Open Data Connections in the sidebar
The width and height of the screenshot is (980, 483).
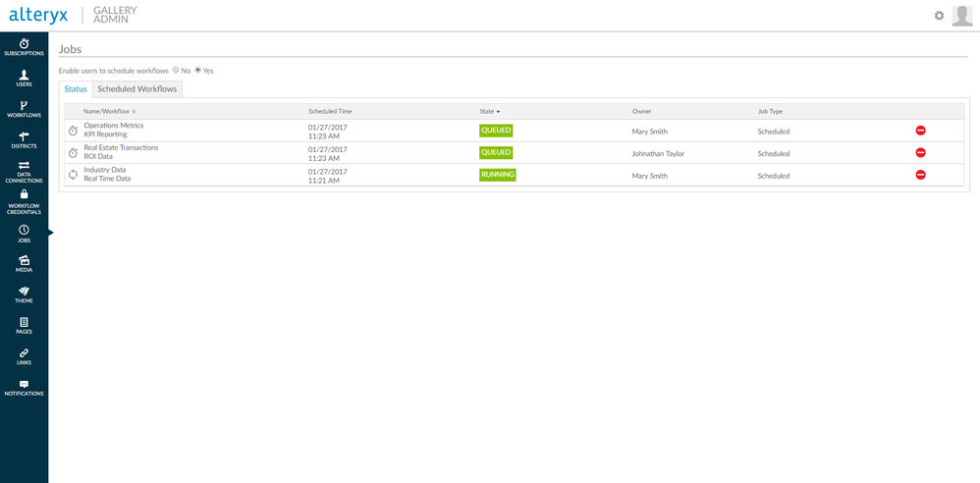pos(24,172)
